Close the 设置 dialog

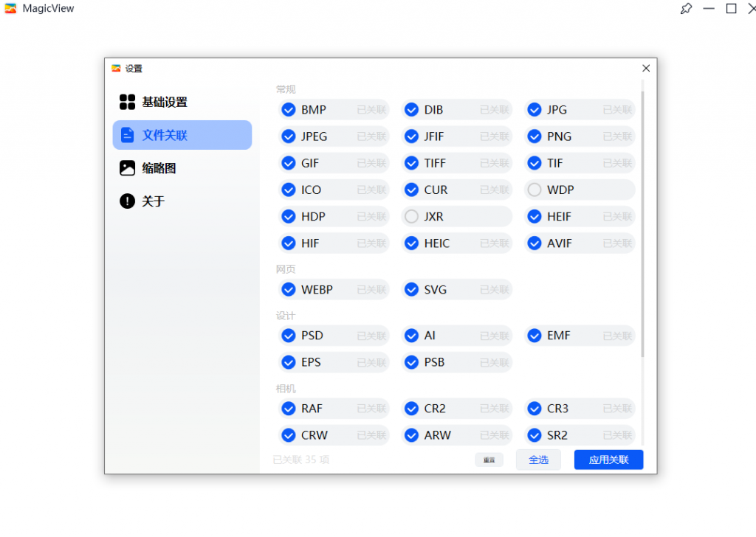click(646, 68)
